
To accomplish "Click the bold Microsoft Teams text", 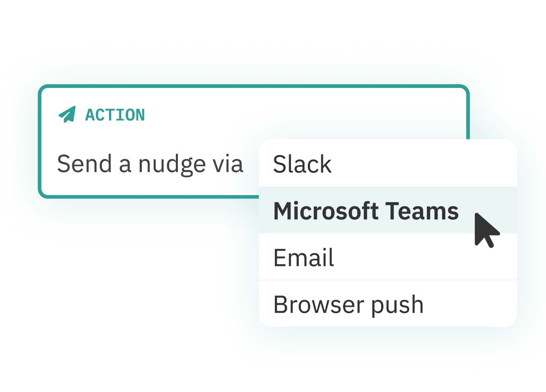I will coord(366,211).
